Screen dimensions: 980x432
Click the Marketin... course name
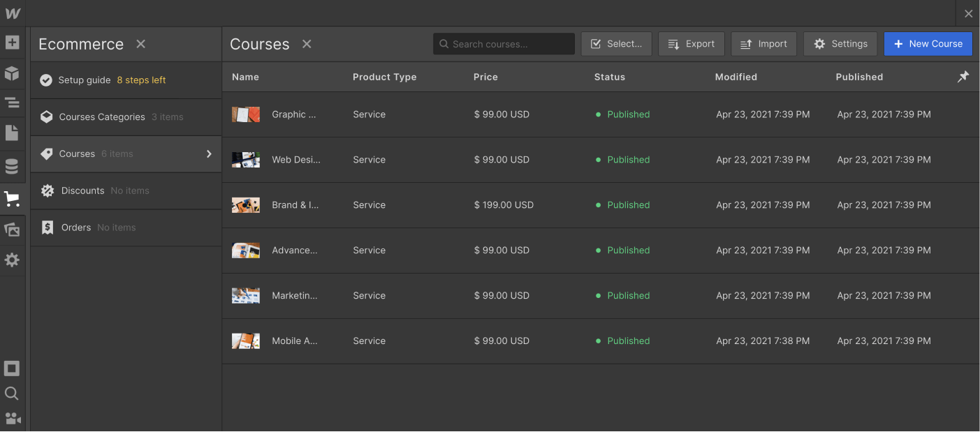[295, 296]
